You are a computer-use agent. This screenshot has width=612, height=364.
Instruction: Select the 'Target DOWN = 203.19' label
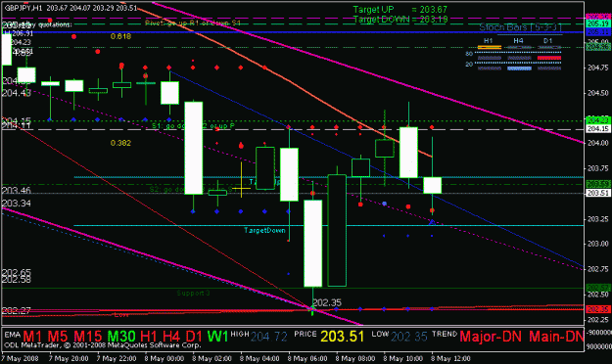(400, 20)
